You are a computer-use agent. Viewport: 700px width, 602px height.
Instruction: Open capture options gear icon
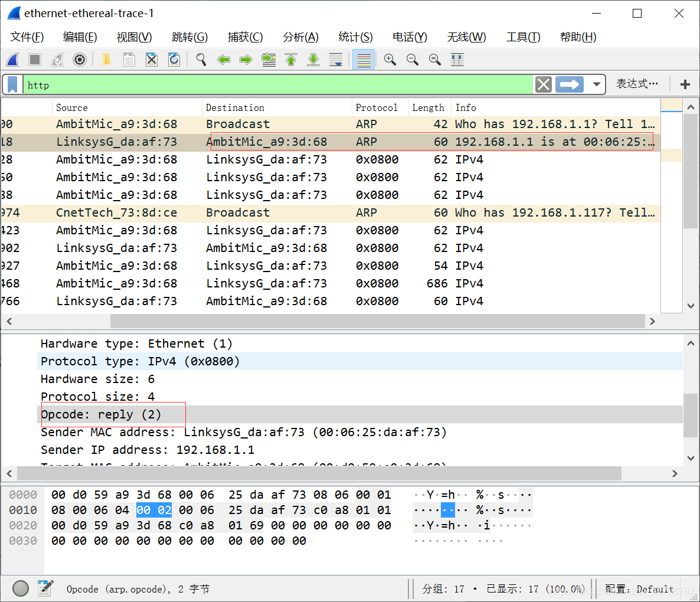(x=80, y=60)
